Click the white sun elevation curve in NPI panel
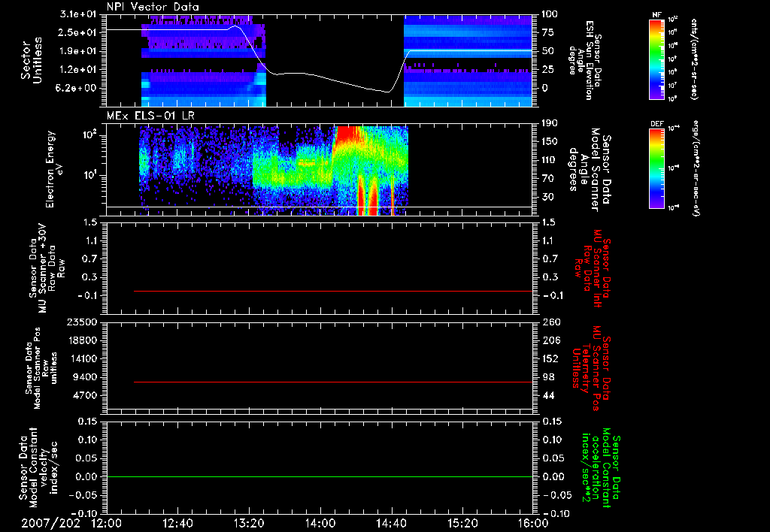The width and height of the screenshot is (770, 532). (x=319, y=74)
